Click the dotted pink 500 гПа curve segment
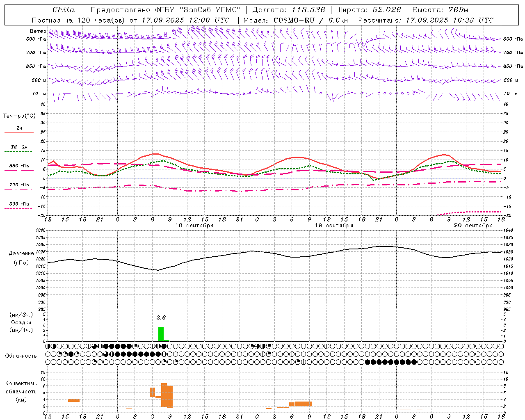 tap(470, 213)
